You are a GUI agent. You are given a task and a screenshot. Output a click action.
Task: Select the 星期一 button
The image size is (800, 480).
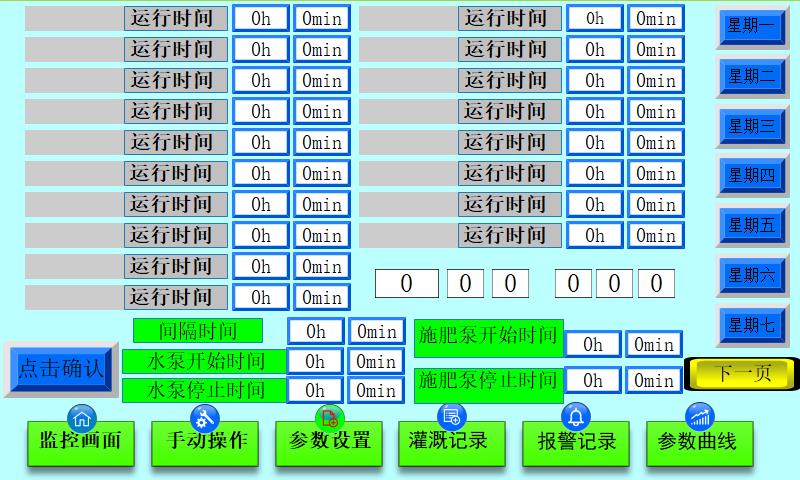coord(752,26)
